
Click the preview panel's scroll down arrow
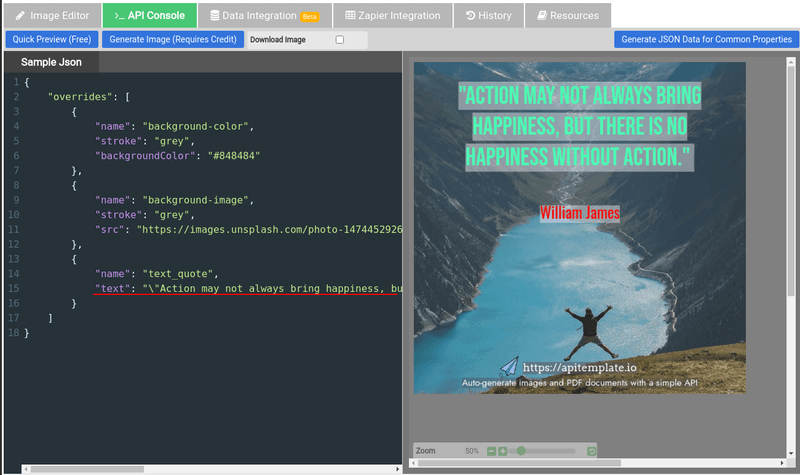tap(791, 453)
